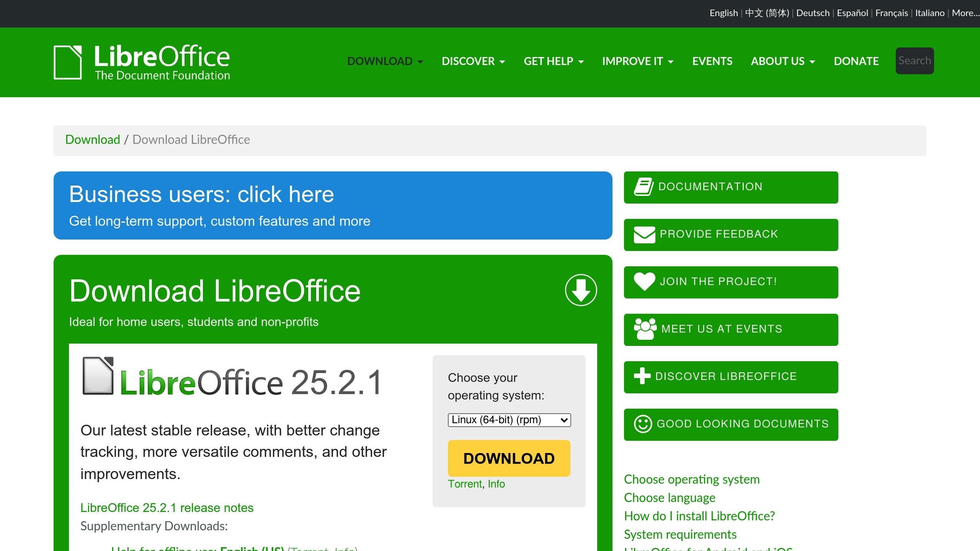Click 'Ideal for home users' subtitle

coord(194,322)
